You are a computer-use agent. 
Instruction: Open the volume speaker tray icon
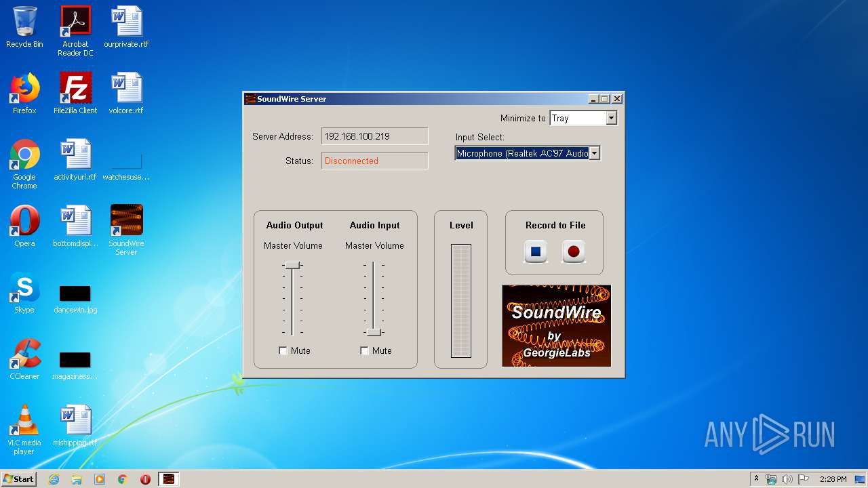[x=787, y=479]
